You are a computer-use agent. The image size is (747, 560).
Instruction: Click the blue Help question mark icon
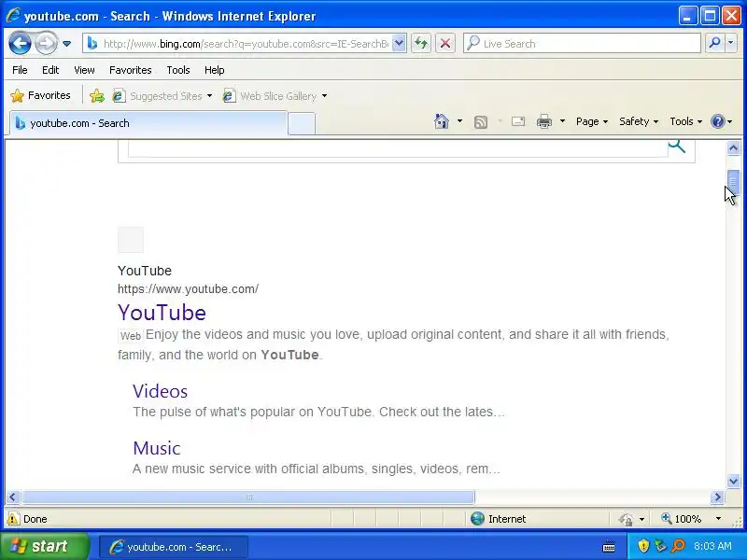717,121
